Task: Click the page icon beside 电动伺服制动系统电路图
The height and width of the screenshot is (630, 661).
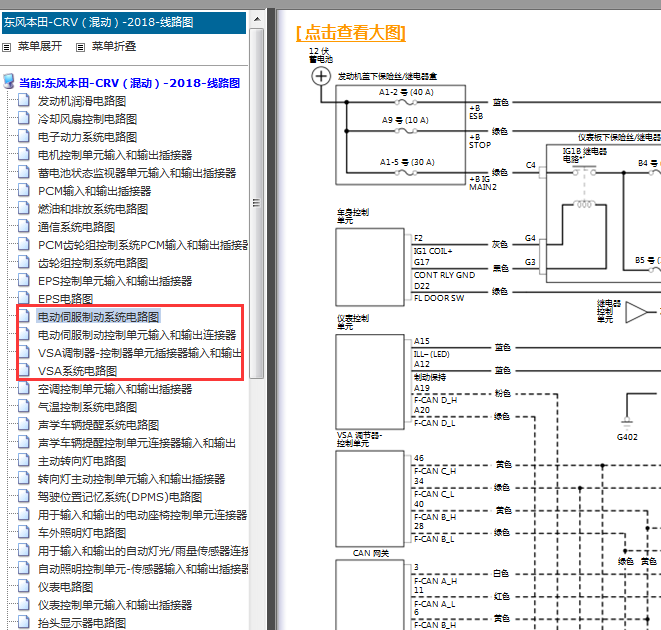Action: (24, 316)
